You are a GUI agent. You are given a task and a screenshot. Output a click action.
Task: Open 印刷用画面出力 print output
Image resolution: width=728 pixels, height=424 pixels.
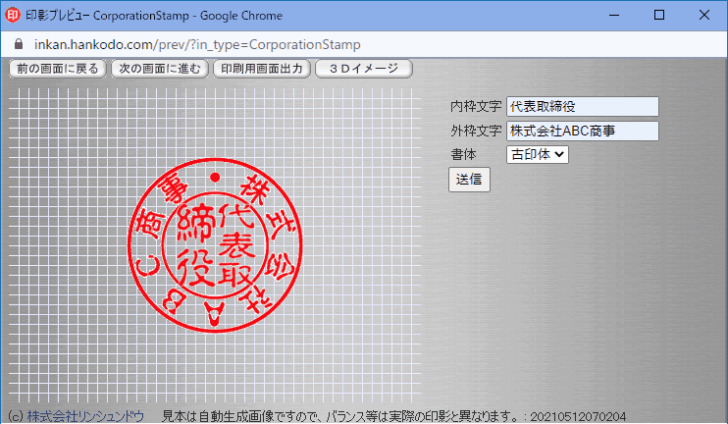[x=261, y=69]
